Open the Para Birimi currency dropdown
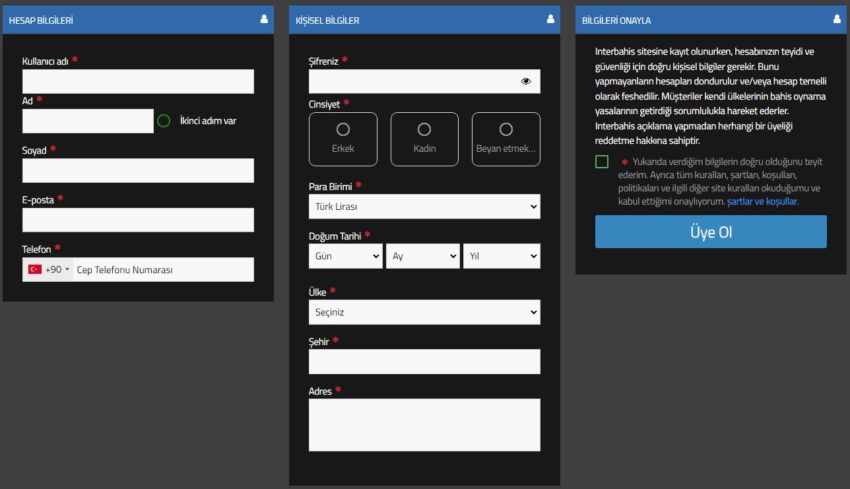This screenshot has height=489, width=850. coord(424,207)
